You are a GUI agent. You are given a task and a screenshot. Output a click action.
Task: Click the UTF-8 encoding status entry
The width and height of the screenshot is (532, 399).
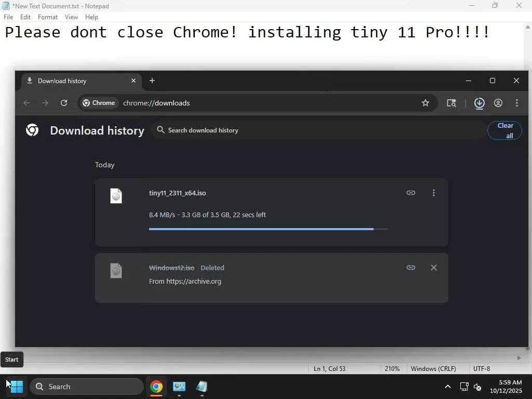pos(482,368)
